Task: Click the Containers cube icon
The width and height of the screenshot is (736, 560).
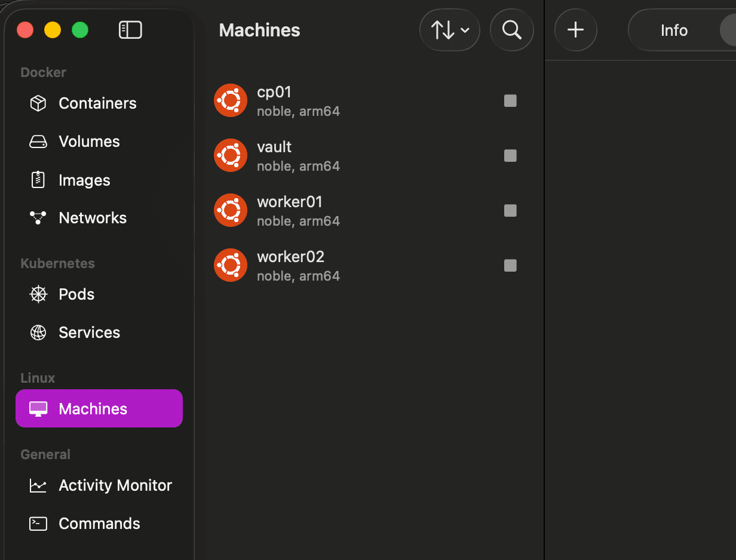Action: pyautogui.click(x=38, y=103)
